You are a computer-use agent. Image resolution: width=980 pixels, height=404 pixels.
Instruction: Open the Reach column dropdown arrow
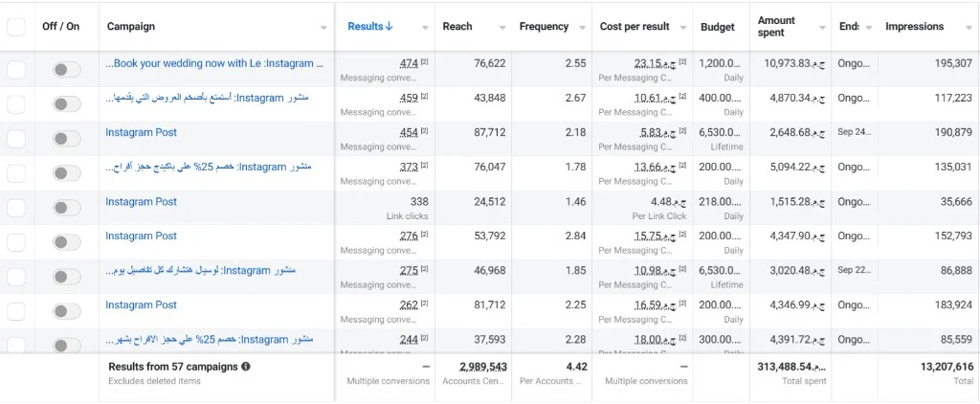pyautogui.click(x=502, y=28)
